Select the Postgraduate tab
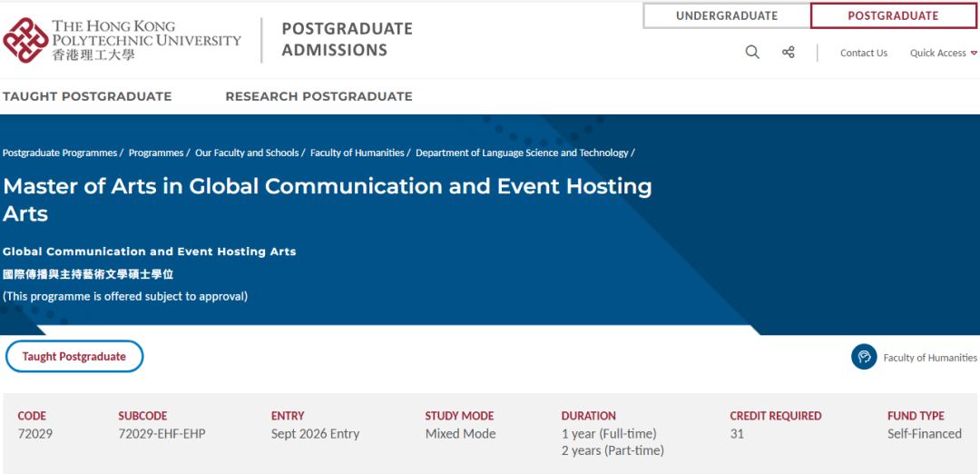This screenshot has height=474, width=980. (893, 15)
